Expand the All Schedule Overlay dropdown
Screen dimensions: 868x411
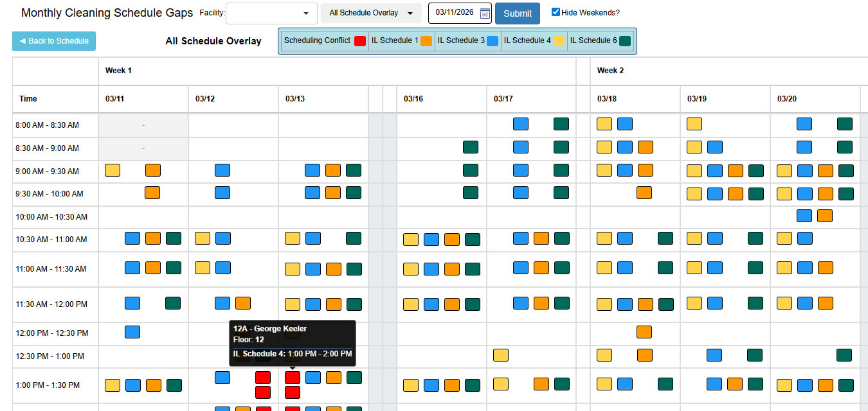pyautogui.click(x=371, y=13)
